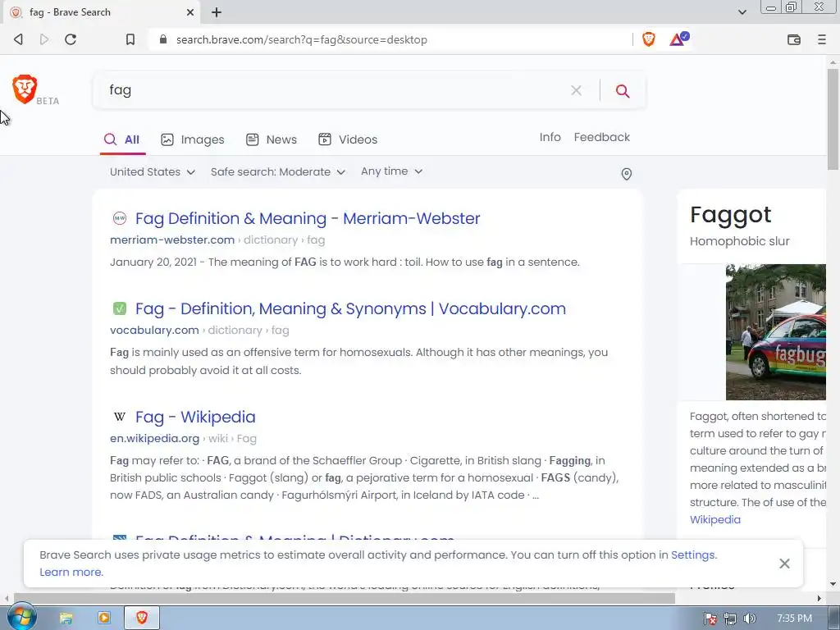Screen dimensions: 840x630
Task: Open the Windows Start button
Action: [21, 618]
